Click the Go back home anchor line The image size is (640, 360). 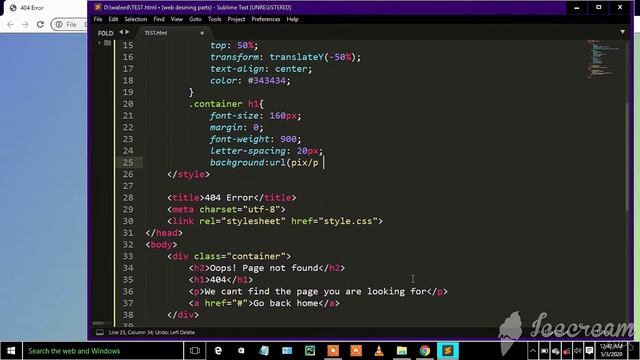click(x=264, y=303)
